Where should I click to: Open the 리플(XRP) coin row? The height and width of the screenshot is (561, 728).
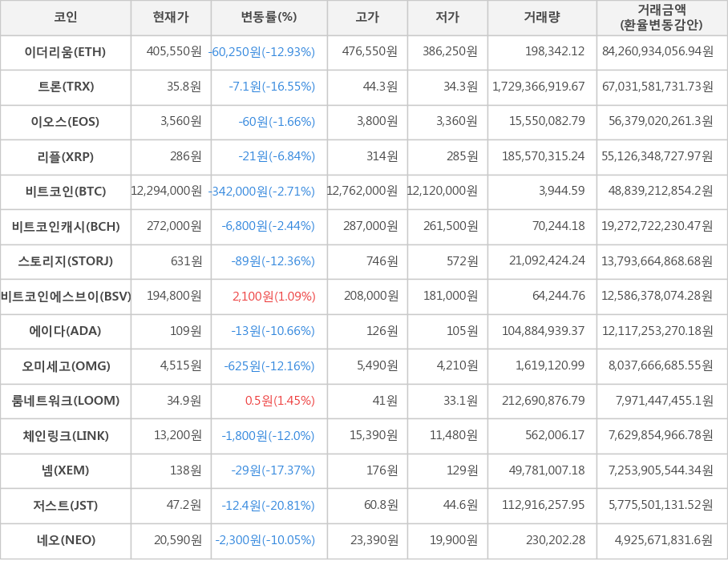click(x=66, y=156)
